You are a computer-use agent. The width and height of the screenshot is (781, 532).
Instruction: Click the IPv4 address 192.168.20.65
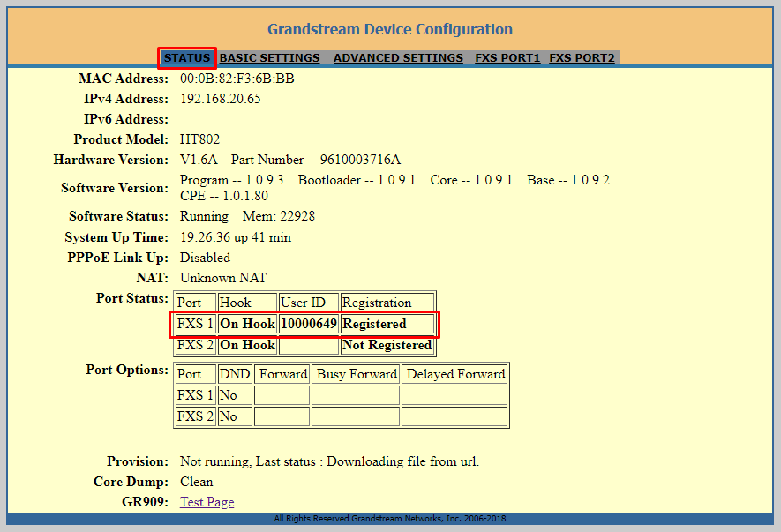point(221,99)
